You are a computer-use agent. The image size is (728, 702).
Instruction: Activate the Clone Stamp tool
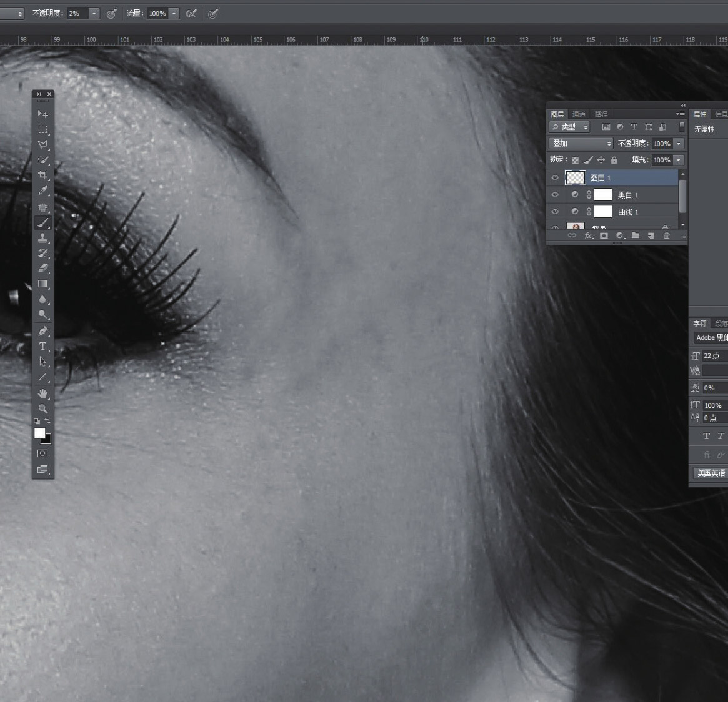coord(42,238)
